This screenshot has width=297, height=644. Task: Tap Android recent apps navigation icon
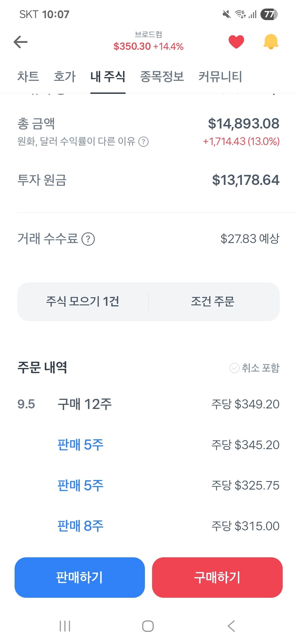click(65, 626)
